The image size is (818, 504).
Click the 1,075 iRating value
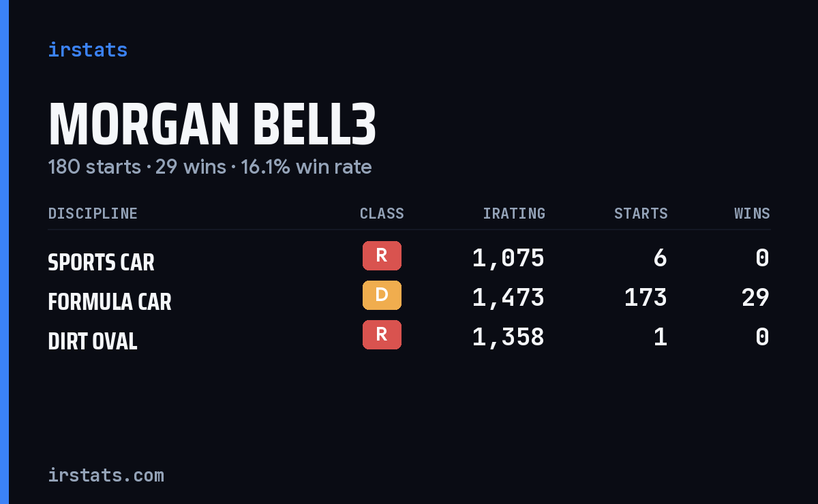tap(509, 258)
